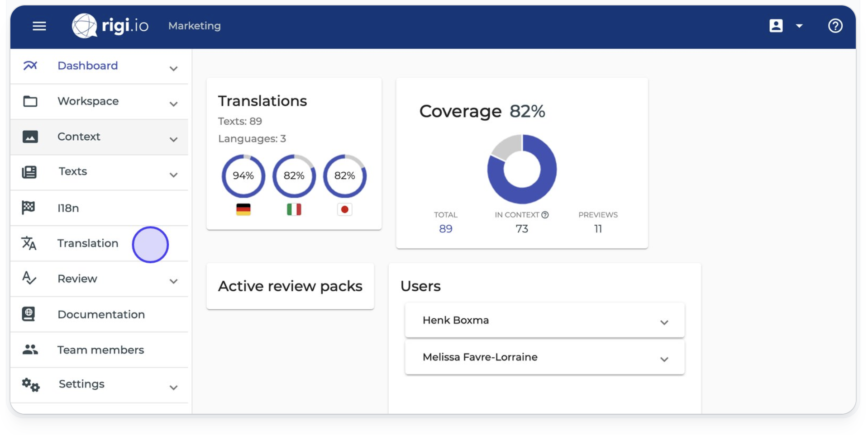Click the rigi.io logo
This screenshot has height=435, width=868.
(110, 26)
